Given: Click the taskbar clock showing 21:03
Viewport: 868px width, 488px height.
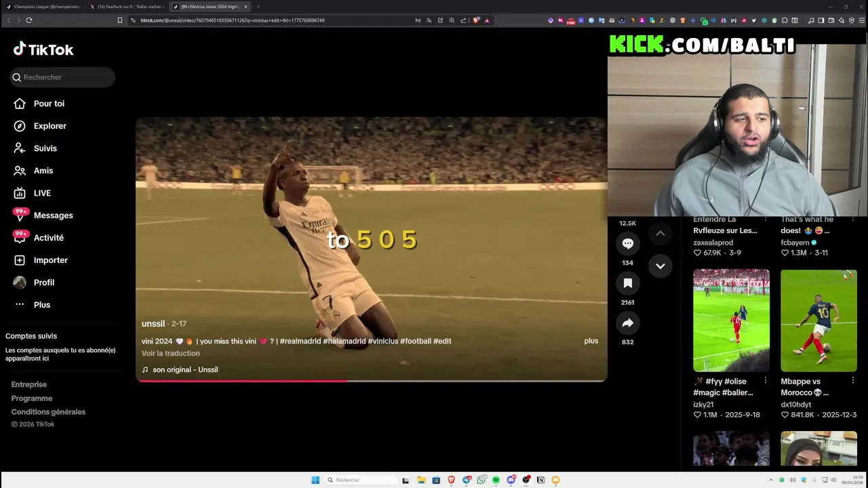Looking at the screenshot, I should pyautogui.click(x=853, y=480).
